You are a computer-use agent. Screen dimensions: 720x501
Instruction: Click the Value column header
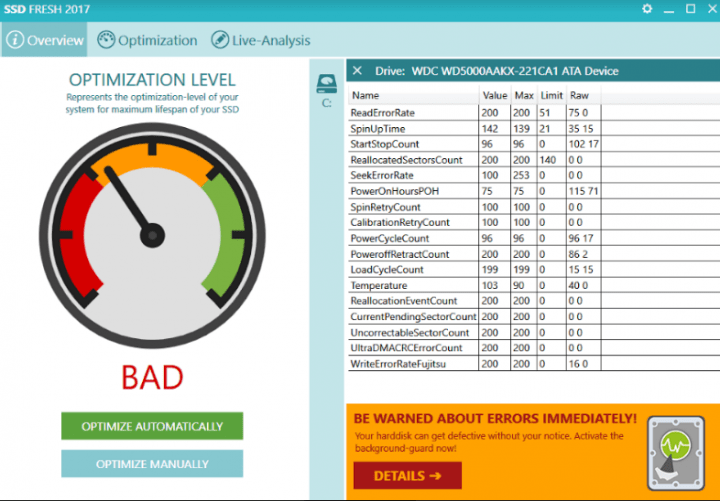(x=495, y=96)
